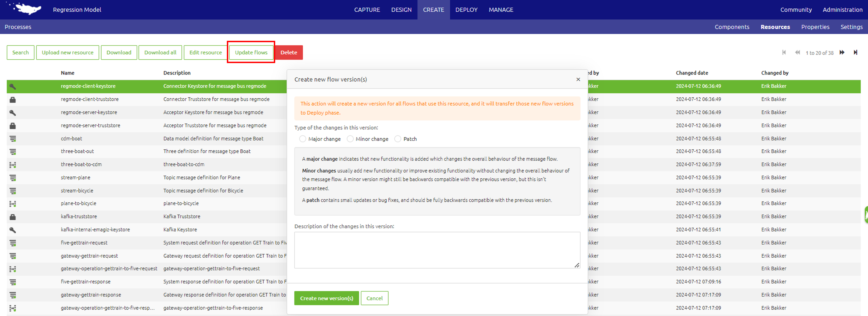
Task: Click the lock icon beside regmode-client-truststore
Action: coord(12,99)
